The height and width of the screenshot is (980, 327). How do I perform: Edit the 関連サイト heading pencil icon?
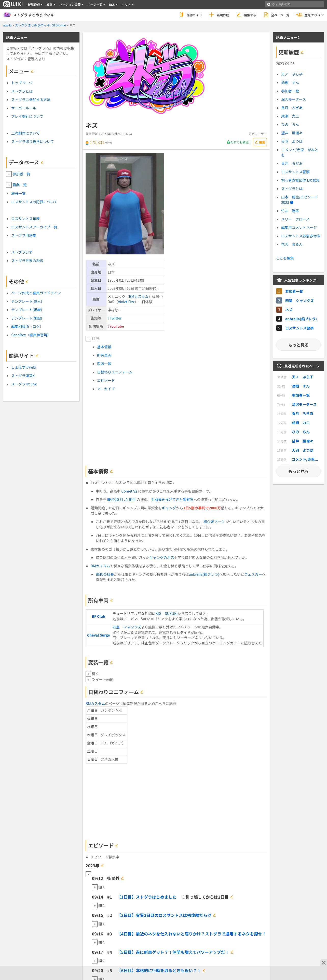click(x=37, y=355)
